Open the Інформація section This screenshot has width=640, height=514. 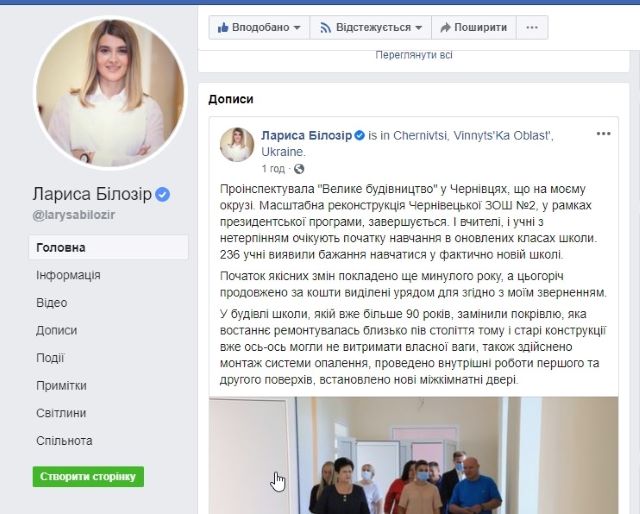68,275
